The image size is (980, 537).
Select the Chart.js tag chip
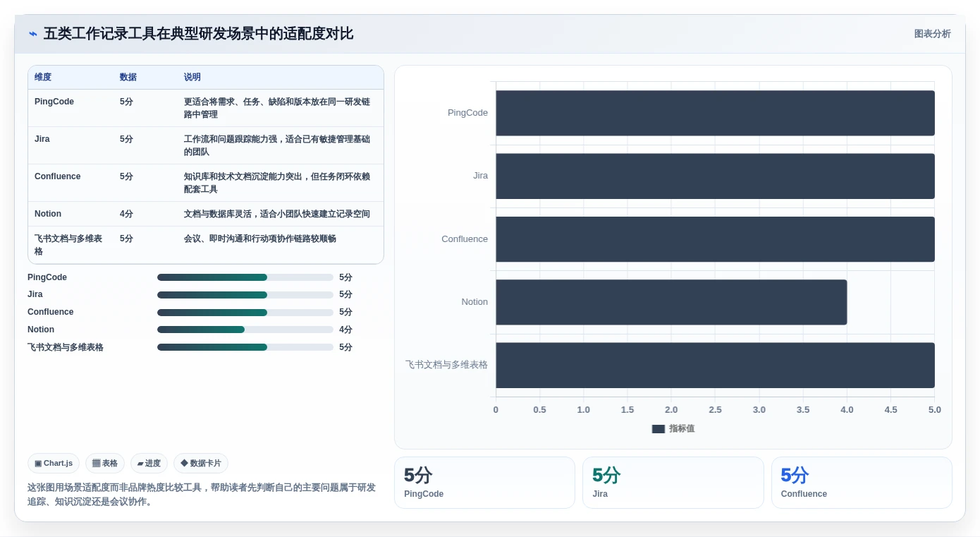coord(54,464)
